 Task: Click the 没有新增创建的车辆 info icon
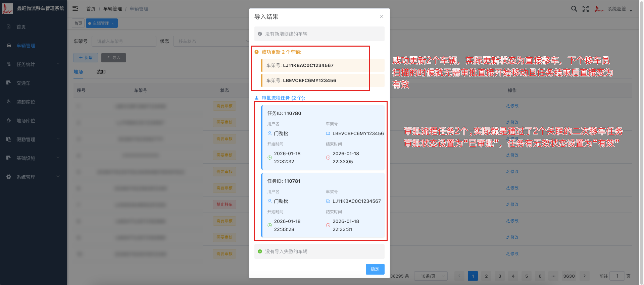tap(260, 34)
